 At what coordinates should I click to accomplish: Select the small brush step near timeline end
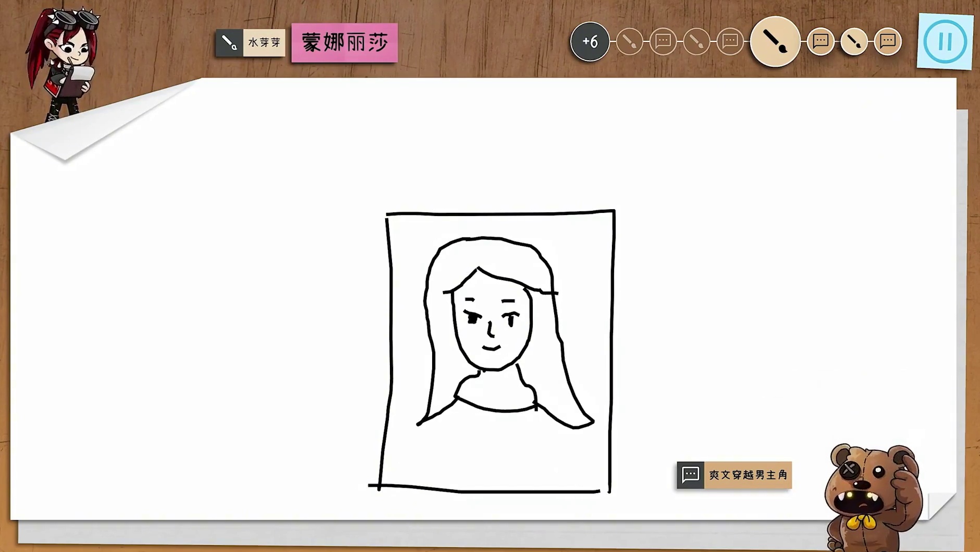click(x=854, y=41)
